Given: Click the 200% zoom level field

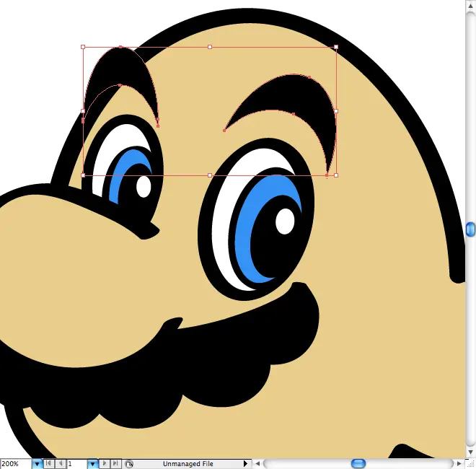Looking at the screenshot, I should (15, 464).
